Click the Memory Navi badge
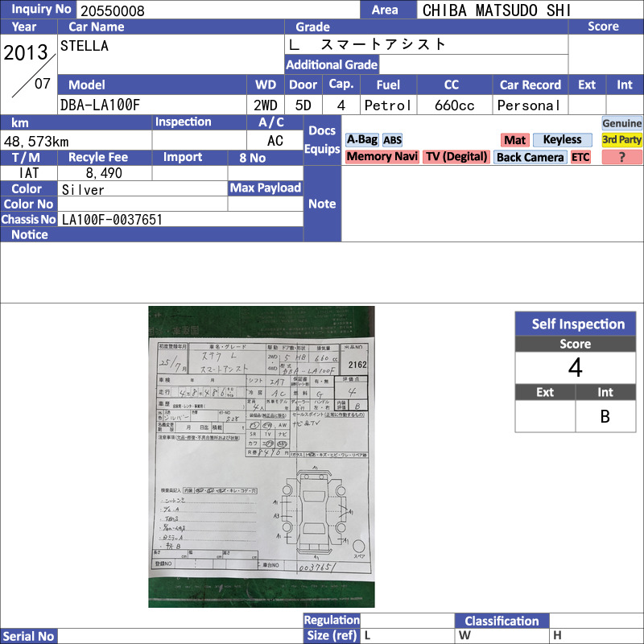 coord(382,157)
